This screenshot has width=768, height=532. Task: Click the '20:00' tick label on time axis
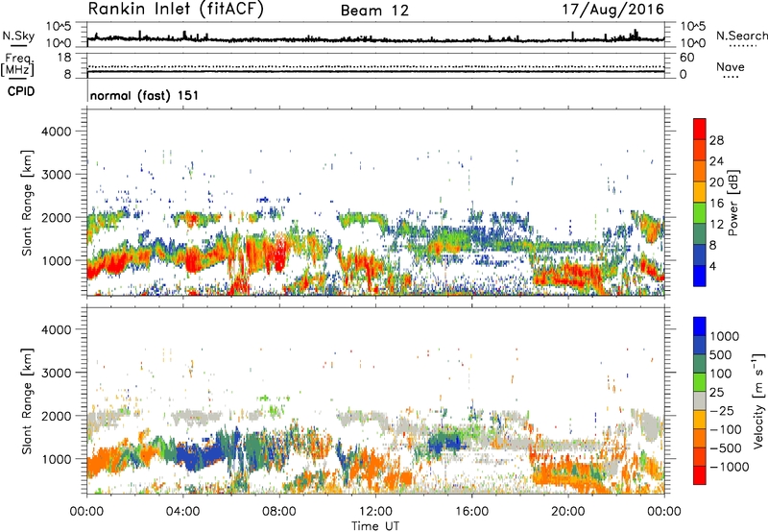click(x=567, y=512)
